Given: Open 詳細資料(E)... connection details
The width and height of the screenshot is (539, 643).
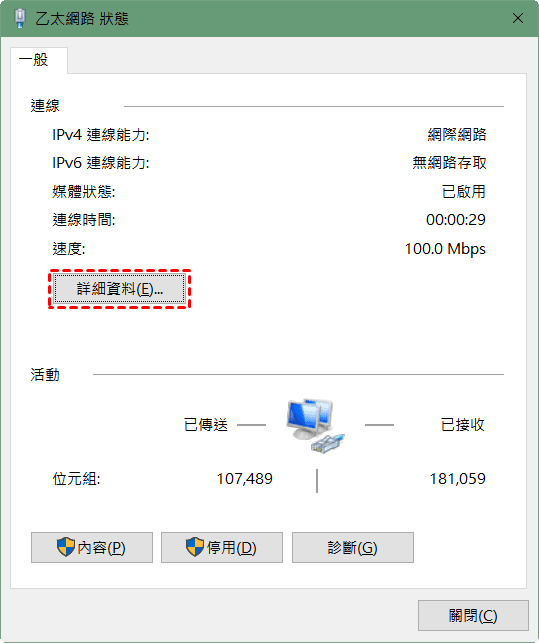Looking at the screenshot, I should 119,289.
